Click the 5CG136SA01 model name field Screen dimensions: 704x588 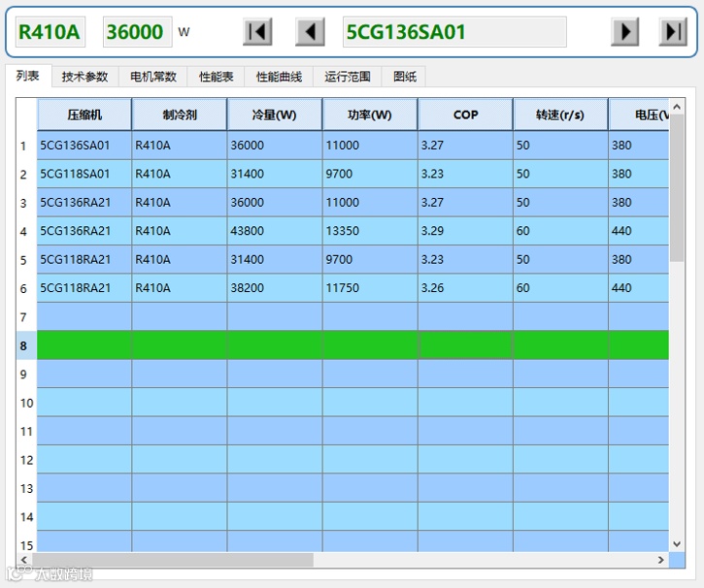point(454,32)
